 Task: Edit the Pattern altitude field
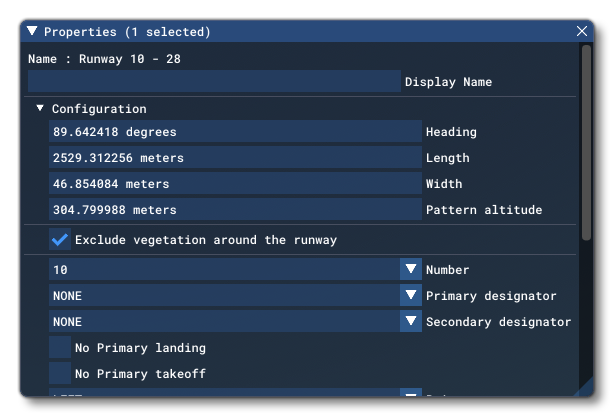point(235,209)
